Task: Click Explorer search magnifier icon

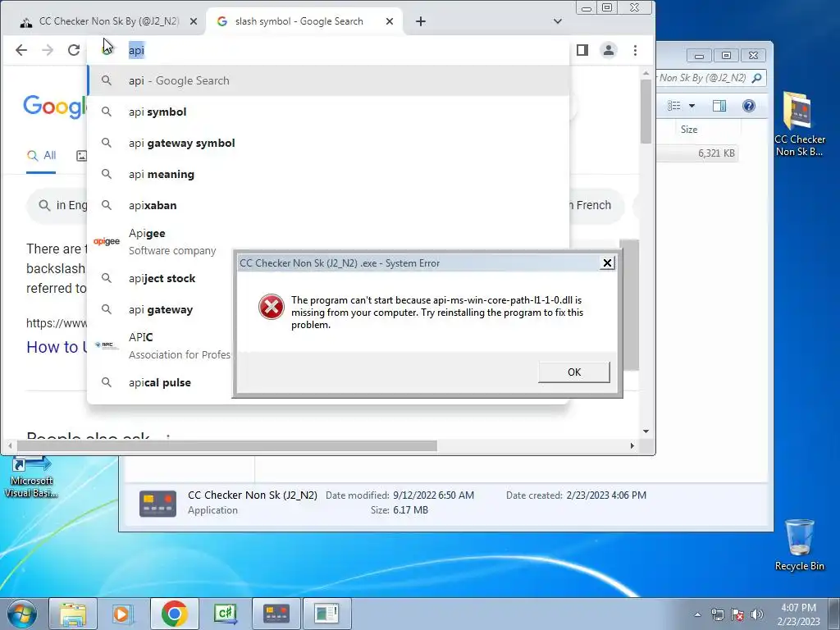Action: click(x=756, y=78)
